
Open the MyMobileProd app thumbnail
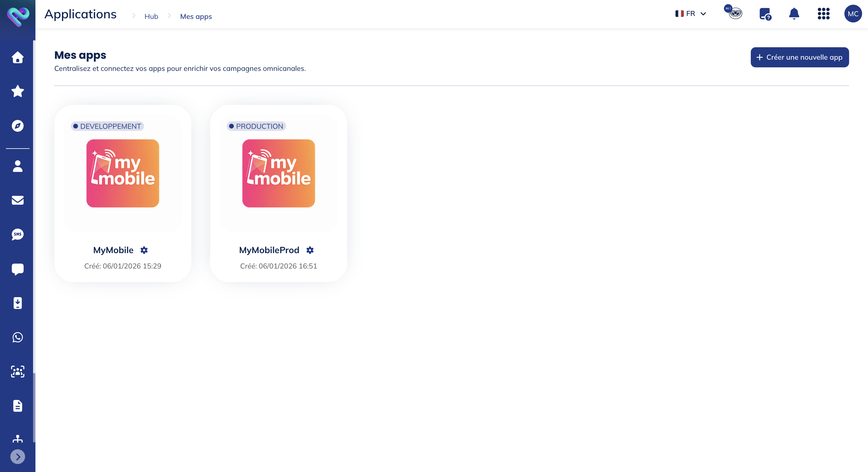(x=278, y=173)
